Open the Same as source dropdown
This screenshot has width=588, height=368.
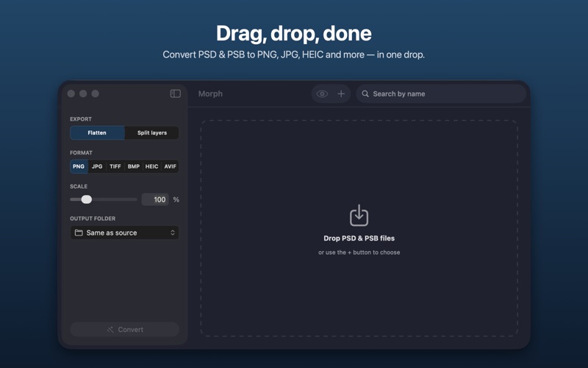click(x=124, y=233)
